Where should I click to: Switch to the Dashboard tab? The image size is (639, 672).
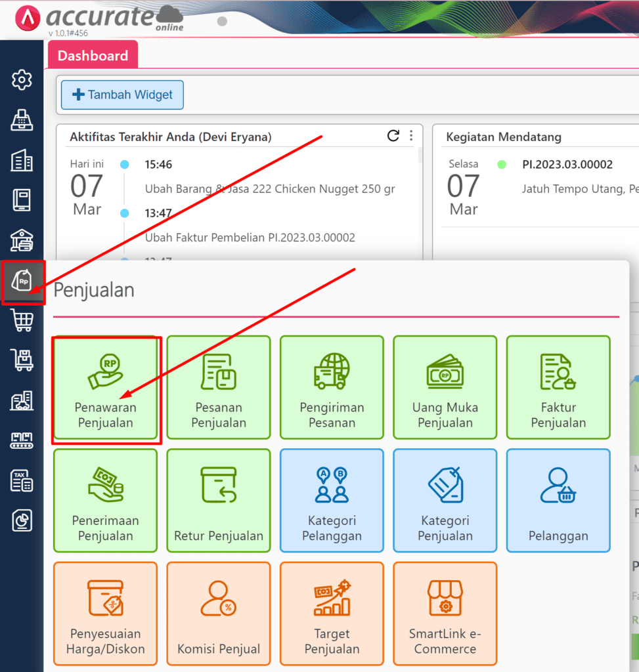93,56
